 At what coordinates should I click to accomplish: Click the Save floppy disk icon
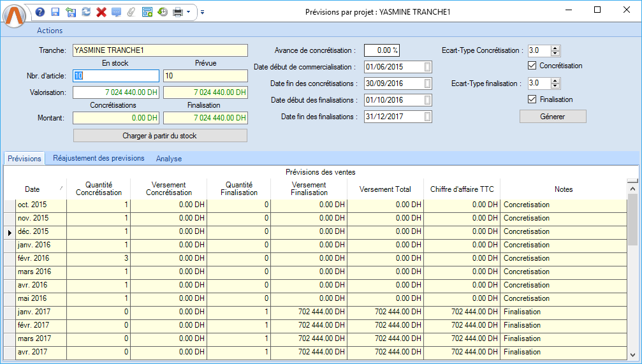click(x=55, y=12)
